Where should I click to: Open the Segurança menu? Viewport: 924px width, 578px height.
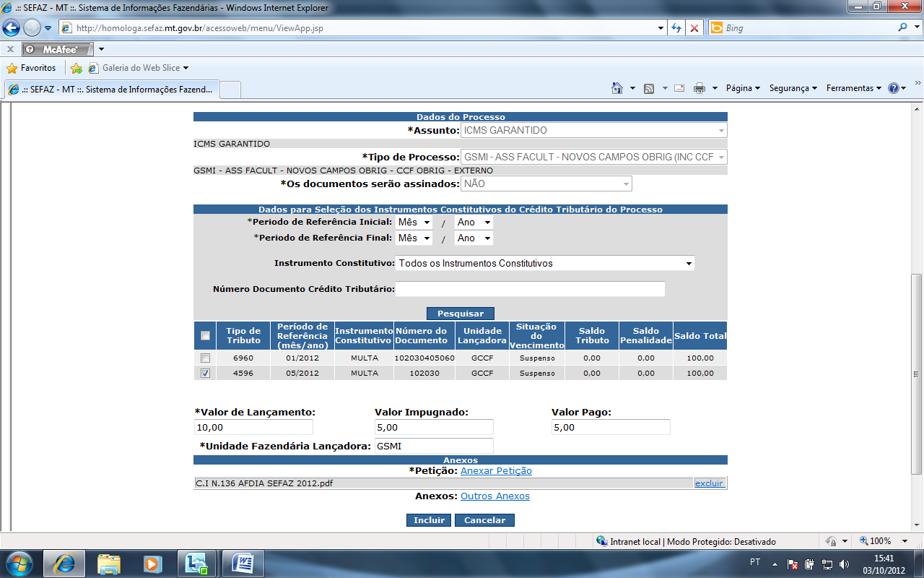click(x=793, y=88)
